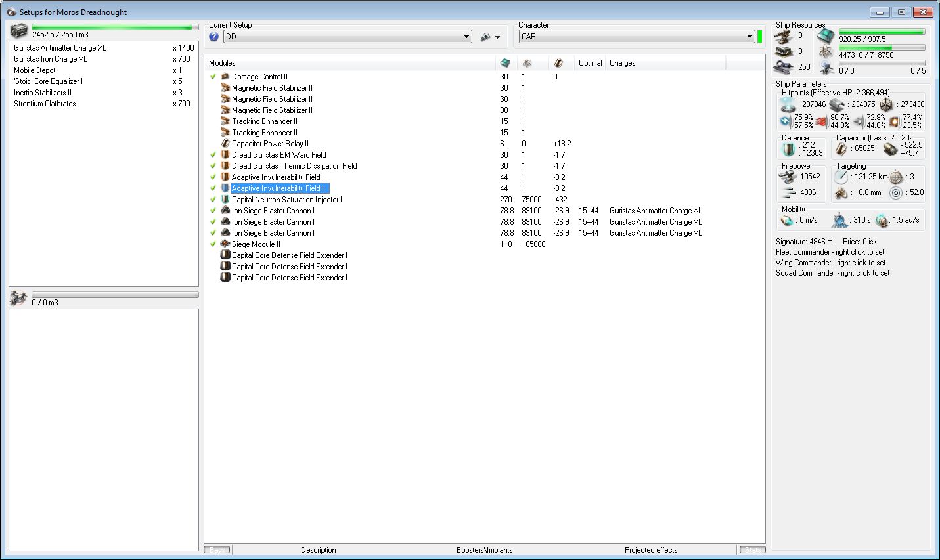Click the max locked targets icon showing 3
This screenshot has height=560, width=940.
point(896,177)
